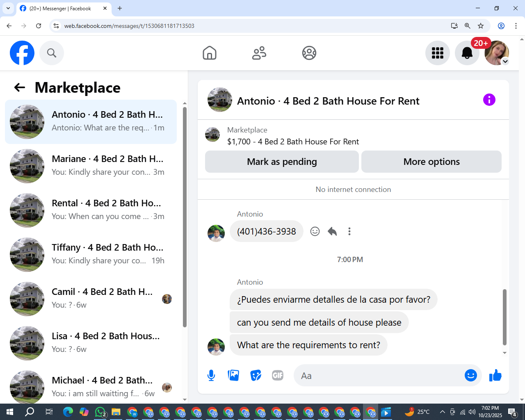This screenshot has width=525, height=420.
Task: Open WhatsApp from the taskbar
Action: (100, 412)
